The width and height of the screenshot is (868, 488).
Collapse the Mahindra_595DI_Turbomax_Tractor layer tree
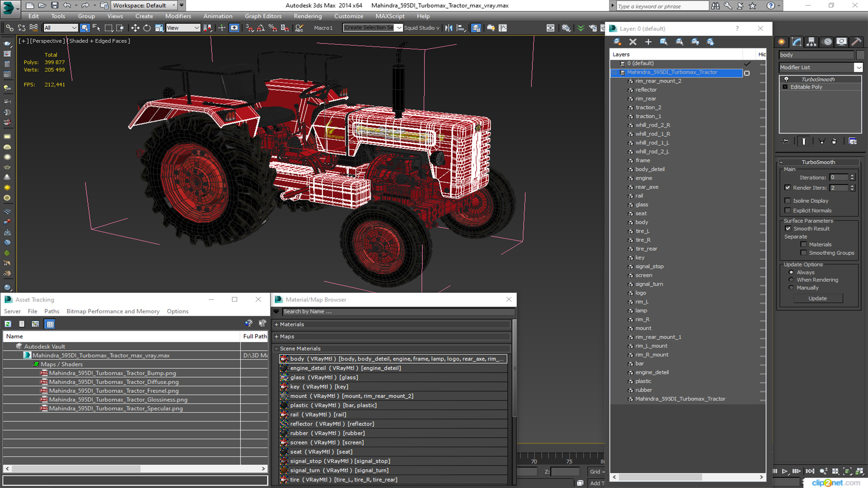click(x=614, y=73)
